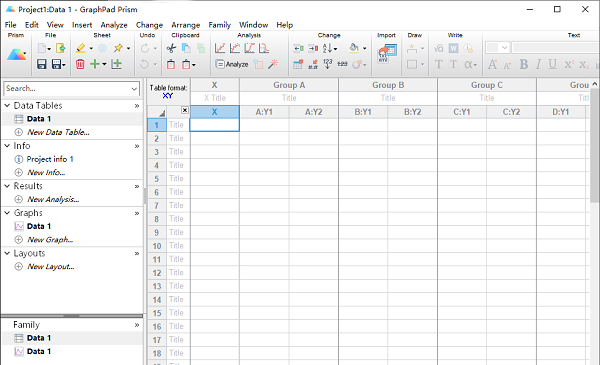Open the Edit menu
Image resolution: width=600 pixels, height=365 pixels.
point(32,25)
